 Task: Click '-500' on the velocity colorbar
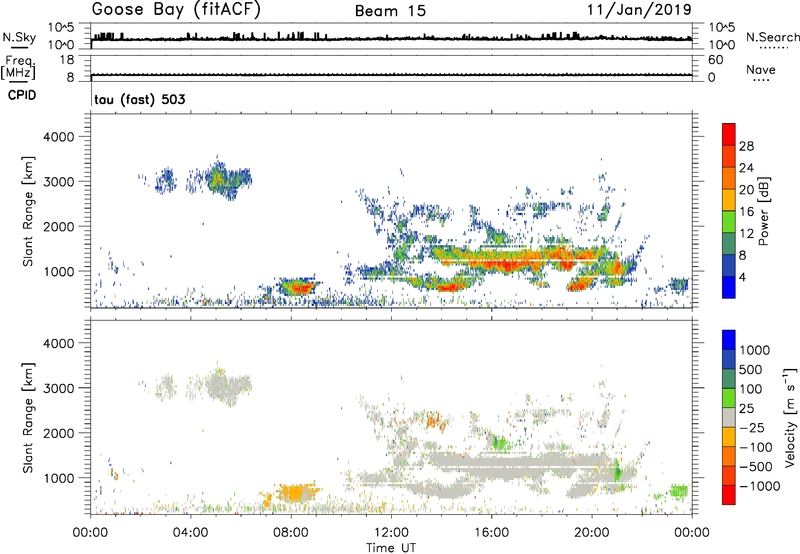tap(756, 466)
